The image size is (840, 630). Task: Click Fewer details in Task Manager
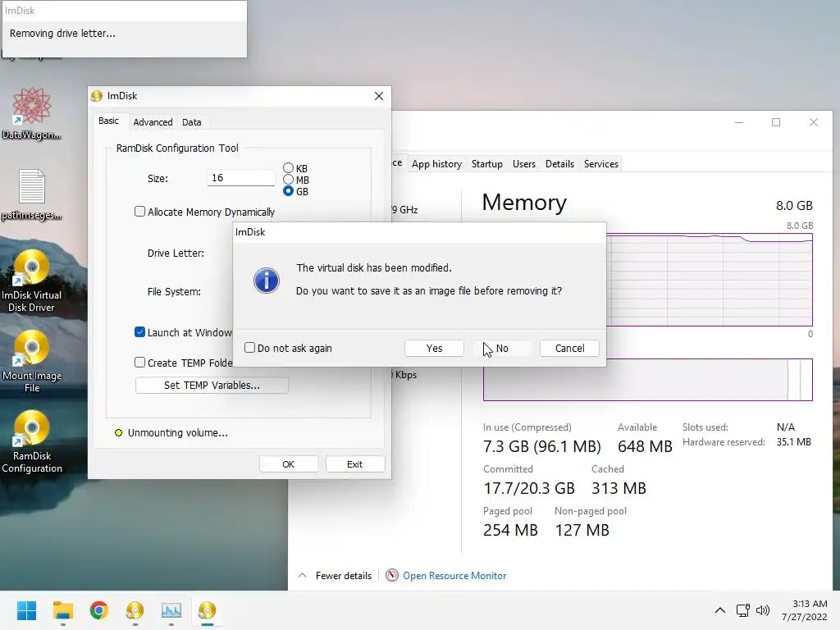(x=344, y=576)
